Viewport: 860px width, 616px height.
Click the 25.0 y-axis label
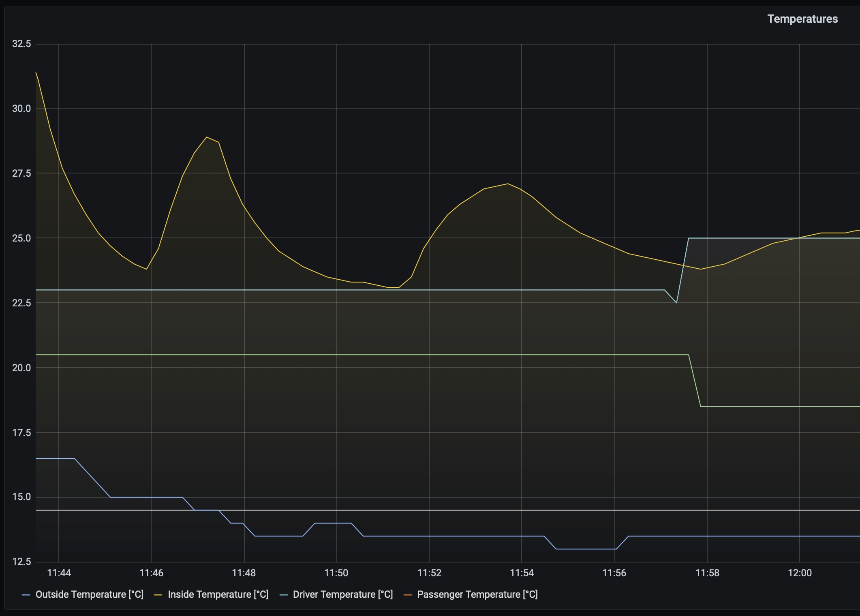point(21,238)
